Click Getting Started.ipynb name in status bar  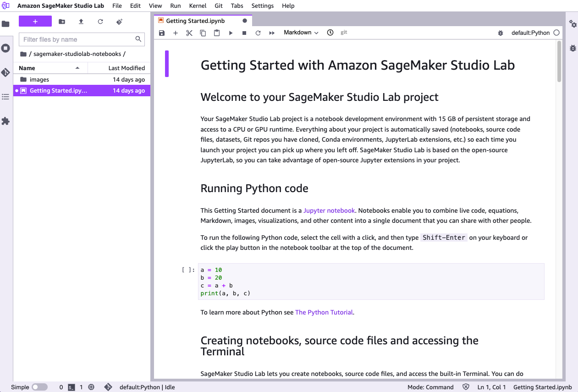point(543,387)
